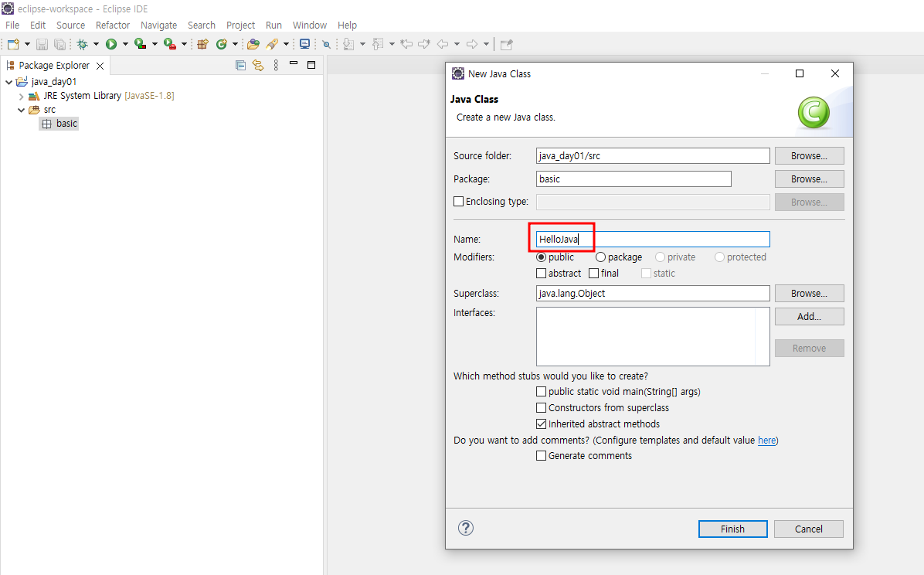Click the Add... interfaces button

point(809,317)
